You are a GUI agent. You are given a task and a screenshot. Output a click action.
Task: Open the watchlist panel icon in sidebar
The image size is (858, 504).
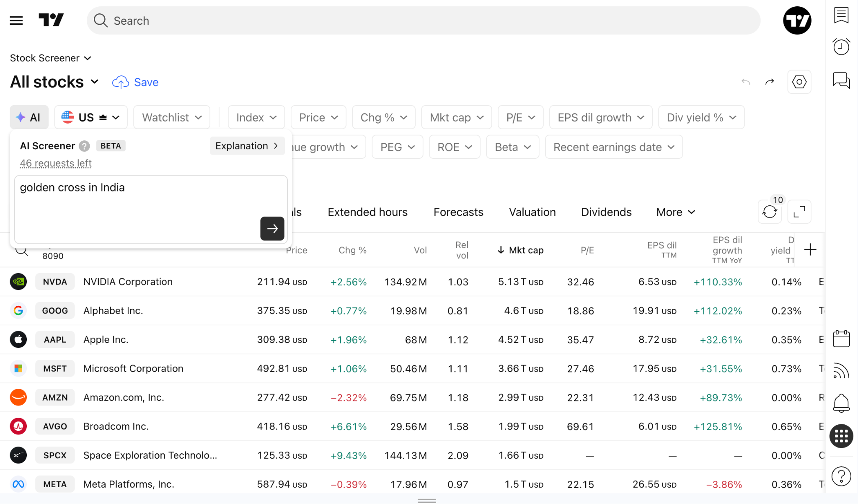coord(841,16)
